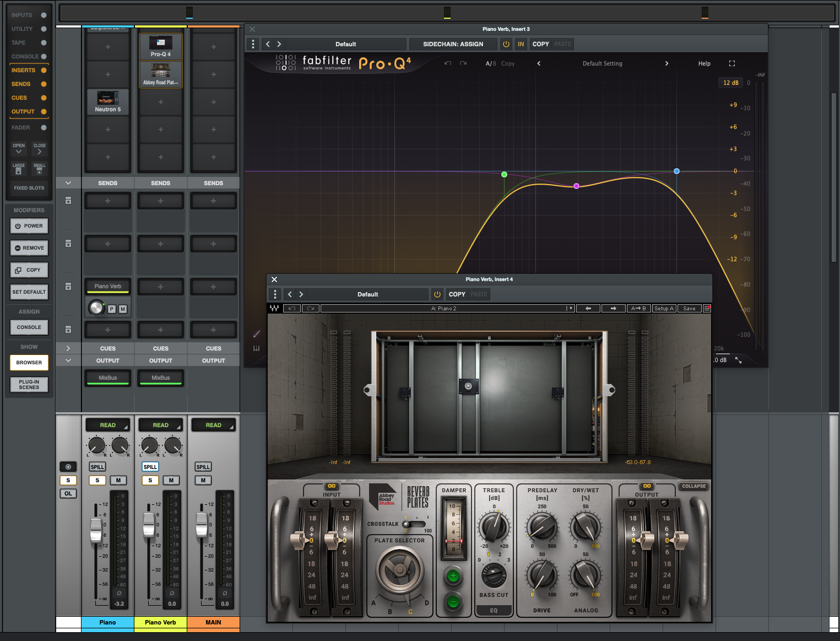Click the SIDECHAIN: ASSIGN button
The image size is (840, 641).
[453, 44]
